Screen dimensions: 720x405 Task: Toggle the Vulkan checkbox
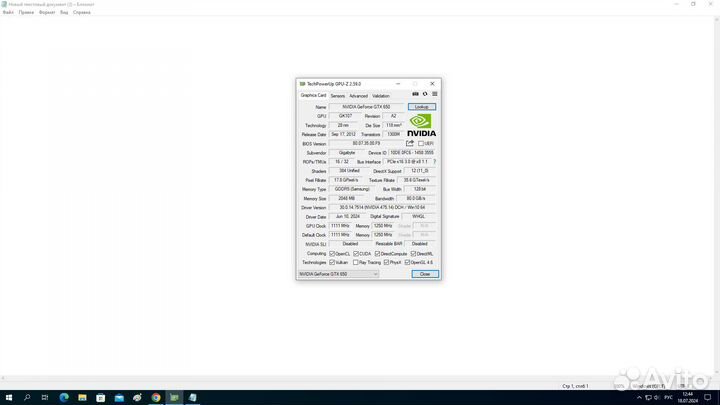[x=332, y=263]
